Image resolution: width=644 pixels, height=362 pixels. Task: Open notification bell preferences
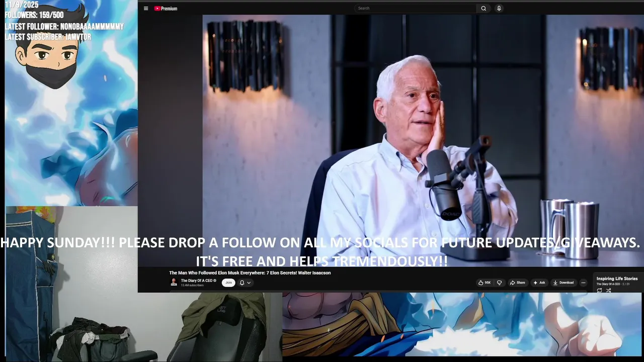click(x=242, y=283)
